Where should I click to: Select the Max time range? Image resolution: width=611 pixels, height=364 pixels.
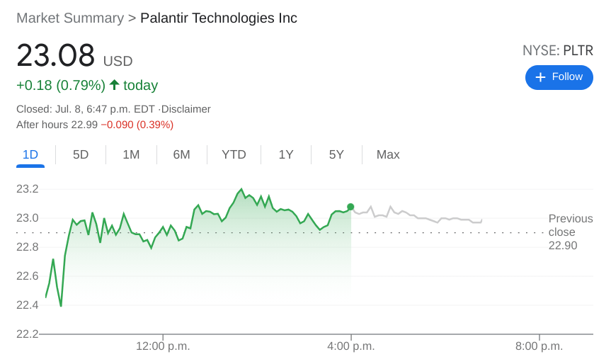(388, 154)
